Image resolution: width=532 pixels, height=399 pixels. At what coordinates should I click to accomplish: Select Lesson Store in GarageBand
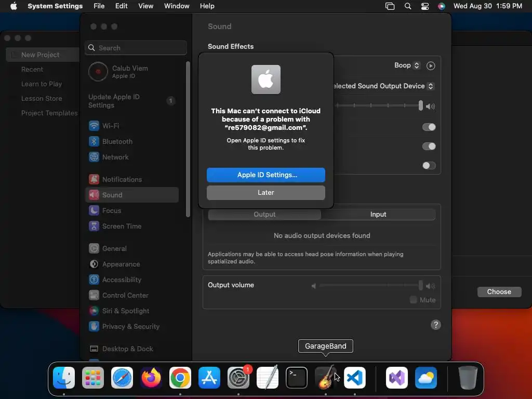[42, 98]
